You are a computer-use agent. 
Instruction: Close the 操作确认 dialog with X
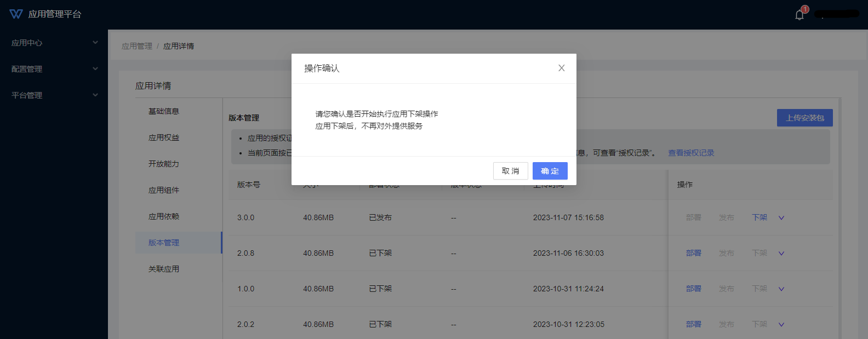point(561,68)
